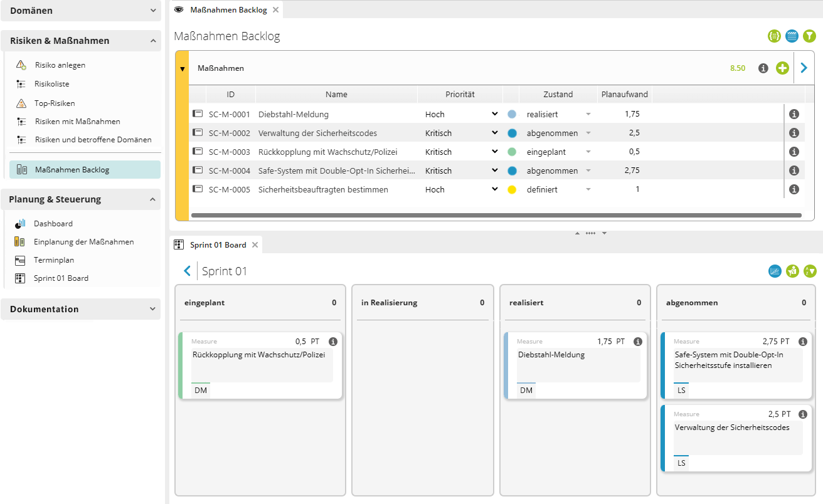Open info on Rückkopplung mit Wachschutz/Polizei card
Image resolution: width=823 pixels, height=504 pixels.
[333, 342]
